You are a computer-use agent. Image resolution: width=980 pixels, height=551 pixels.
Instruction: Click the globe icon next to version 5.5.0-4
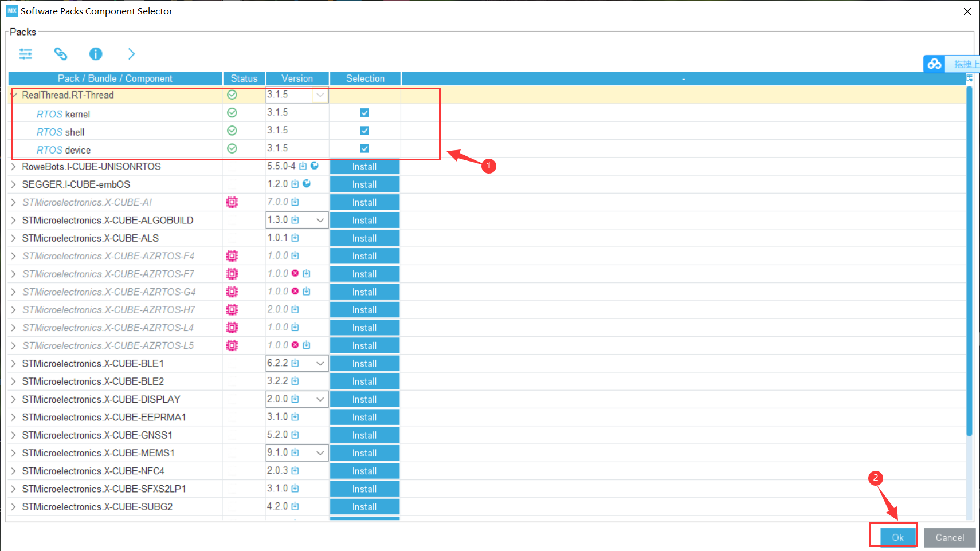tap(315, 166)
